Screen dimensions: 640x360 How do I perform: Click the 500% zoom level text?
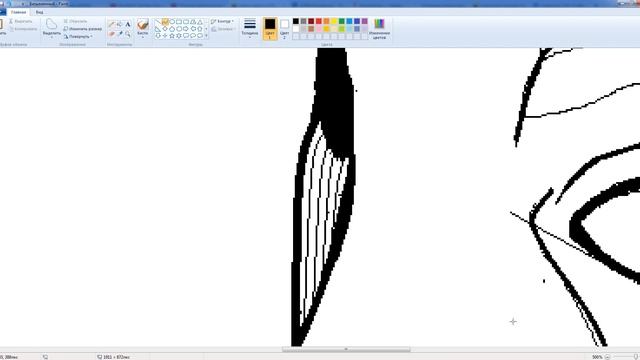(597, 357)
